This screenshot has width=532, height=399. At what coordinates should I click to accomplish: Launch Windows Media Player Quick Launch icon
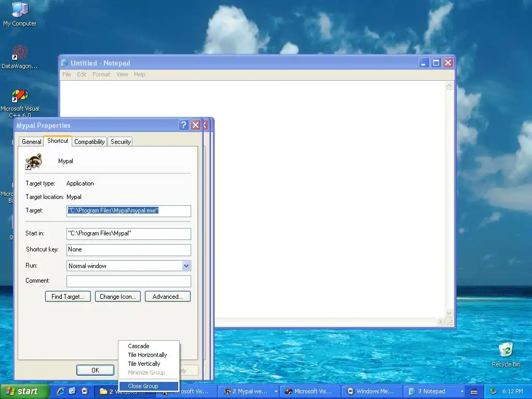point(85,391)
